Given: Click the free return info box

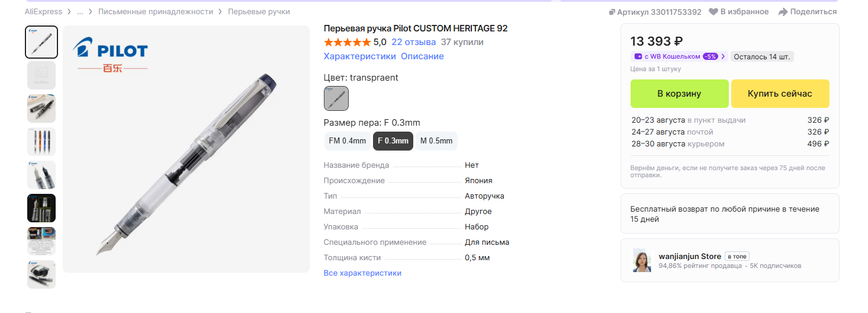Looking at the screenshot, I should [730, 214].
